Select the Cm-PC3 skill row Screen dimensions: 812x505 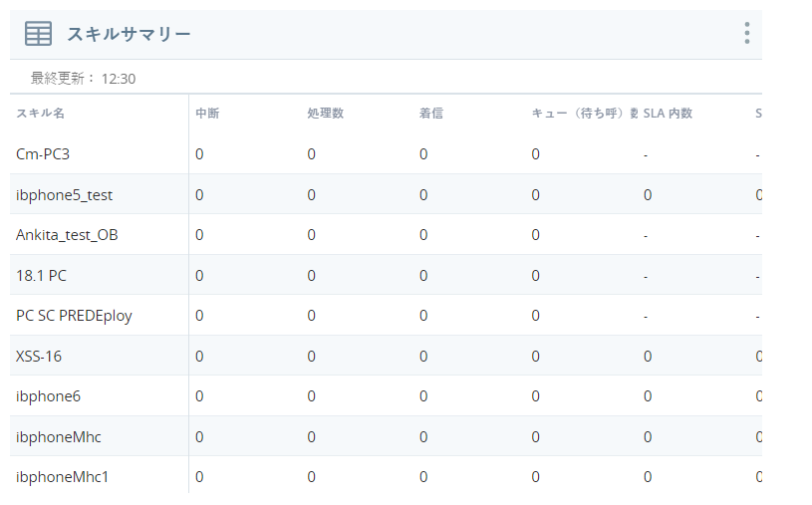point(386,153)
